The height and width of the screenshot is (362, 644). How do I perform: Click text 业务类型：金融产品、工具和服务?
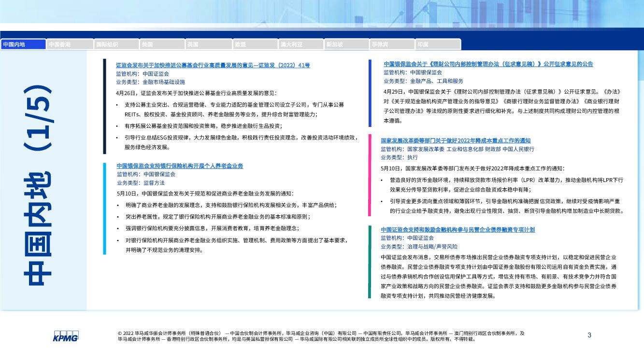point(423,81)
